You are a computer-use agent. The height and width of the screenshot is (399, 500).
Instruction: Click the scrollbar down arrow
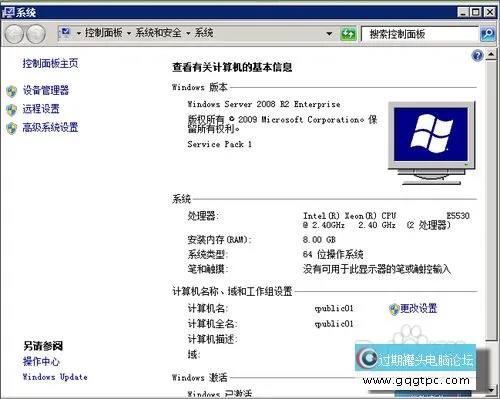[x=491, y=389]
